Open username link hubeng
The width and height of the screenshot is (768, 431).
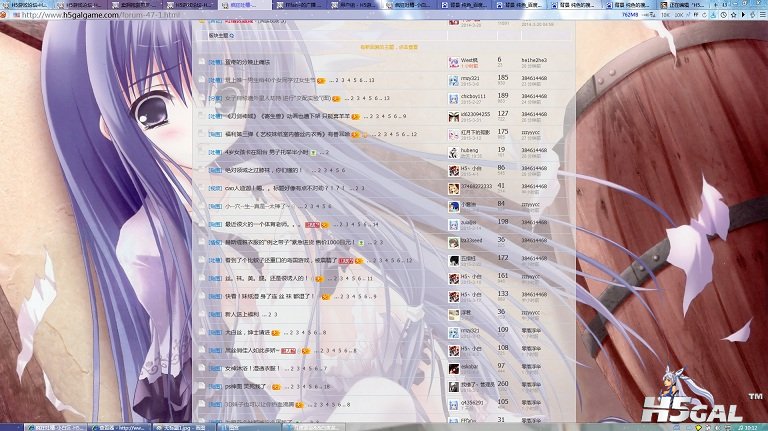tap(469, 150)
